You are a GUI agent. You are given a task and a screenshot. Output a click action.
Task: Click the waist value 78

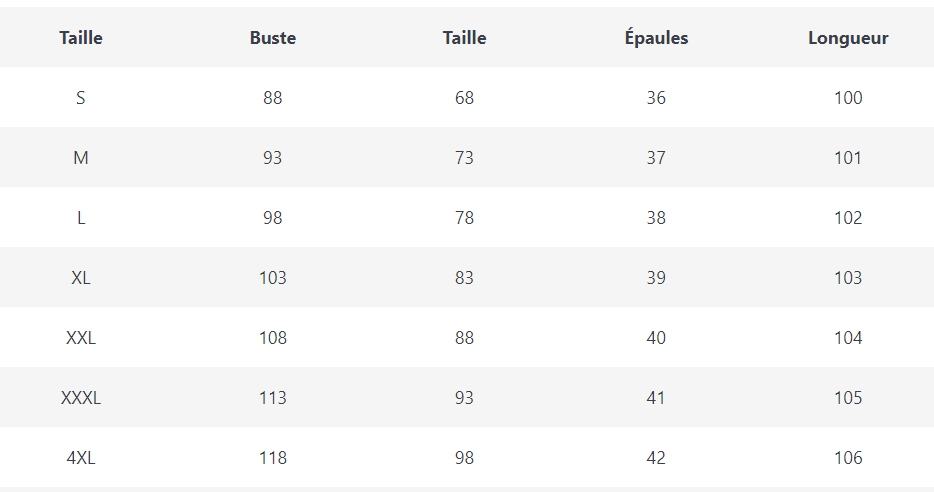coord(464,218)
